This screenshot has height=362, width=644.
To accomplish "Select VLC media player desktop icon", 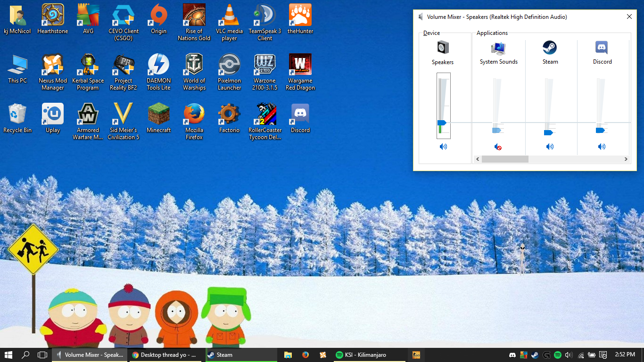I will click(230, 23).
